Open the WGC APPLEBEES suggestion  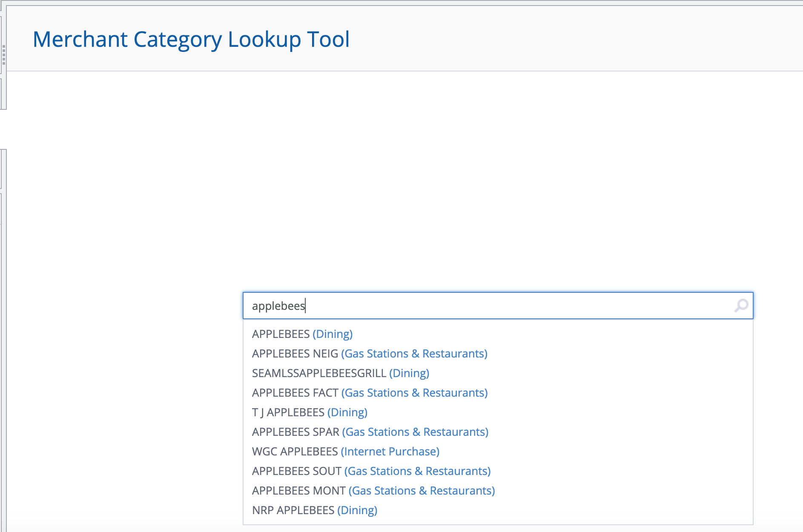pyautogui.click(x=295, y=452)
